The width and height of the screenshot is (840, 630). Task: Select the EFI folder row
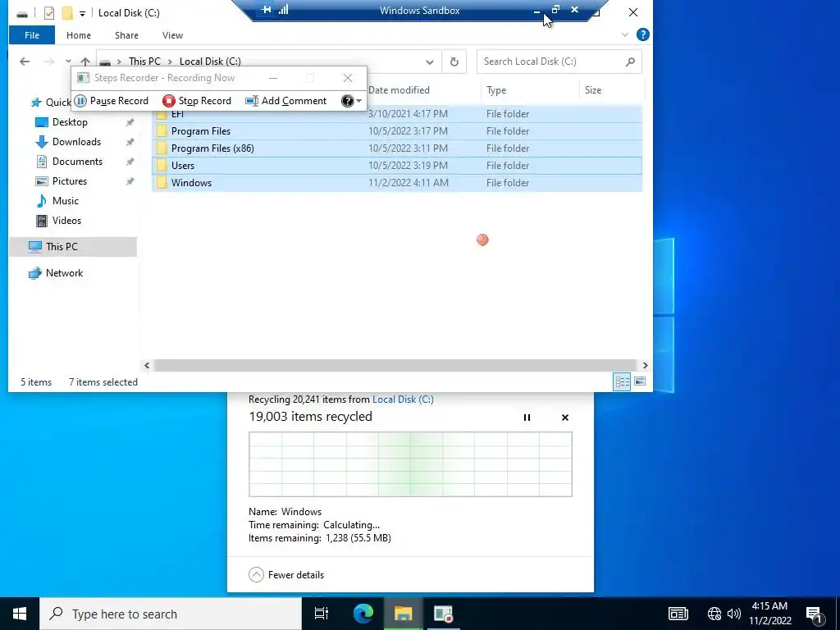point(397,114)
